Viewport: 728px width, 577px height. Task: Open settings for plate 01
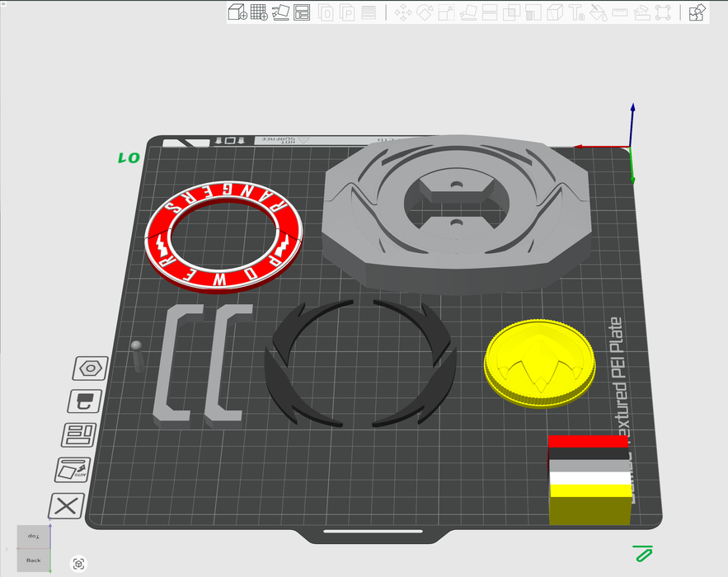(91, 368)
